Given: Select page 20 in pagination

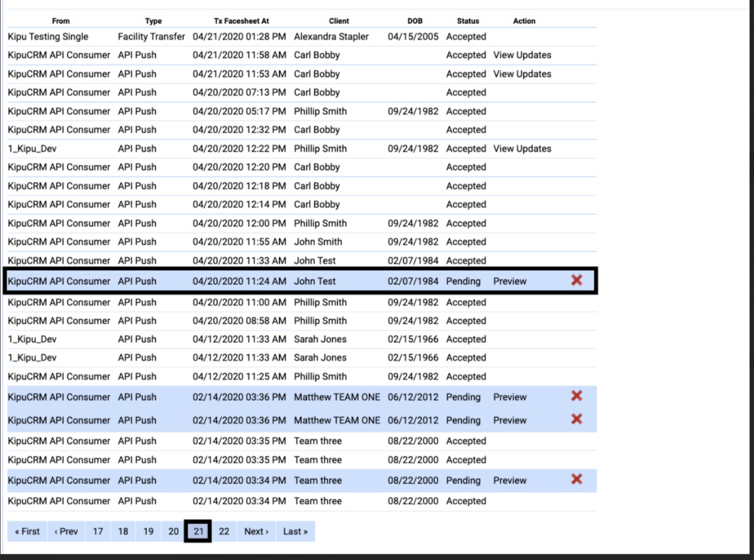Looking at the screenshot, I should click(x=173, y=531).
